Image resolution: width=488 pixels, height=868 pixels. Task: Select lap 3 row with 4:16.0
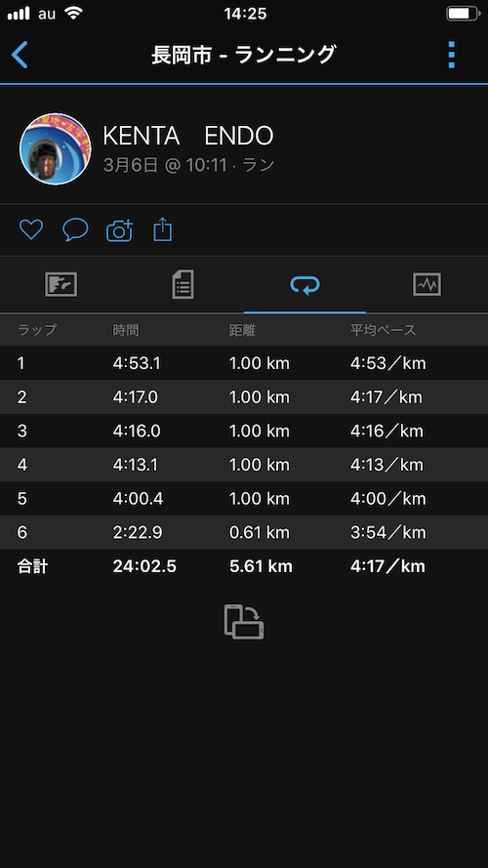(244, 431)
